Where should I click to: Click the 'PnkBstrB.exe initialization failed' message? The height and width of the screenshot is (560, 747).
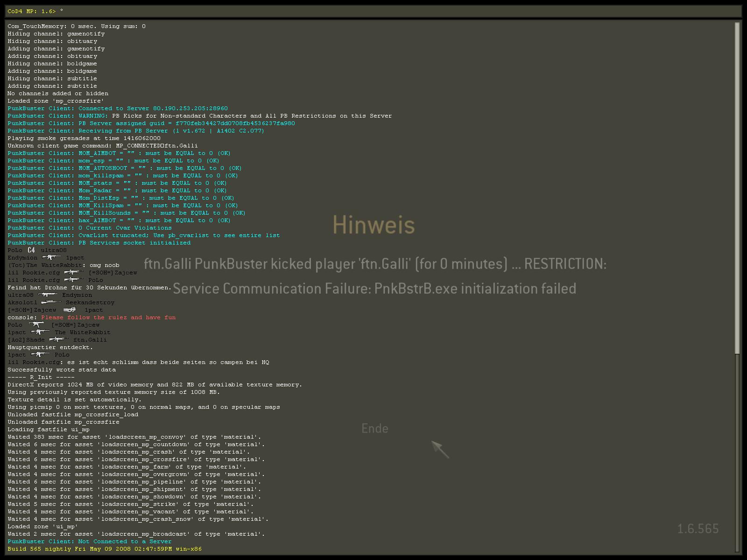pos(374,288)
